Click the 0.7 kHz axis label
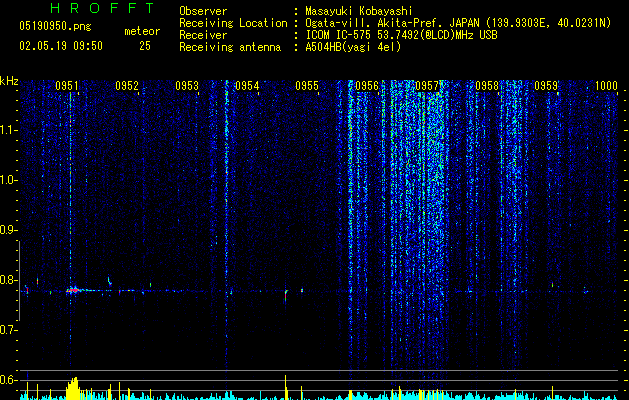 click(9, 330)
